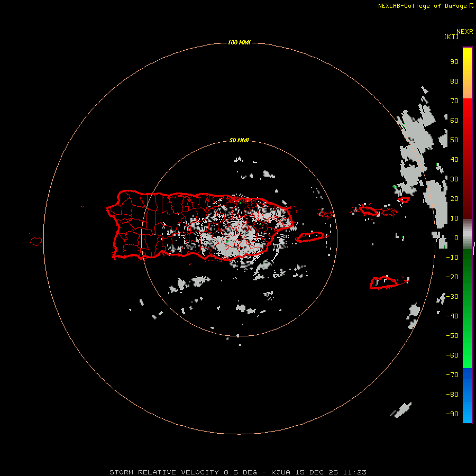The image size is (476, 476).
Task: Click the Storm Relative Velocity caption at bottom
Action: click(x=237, y=472)
